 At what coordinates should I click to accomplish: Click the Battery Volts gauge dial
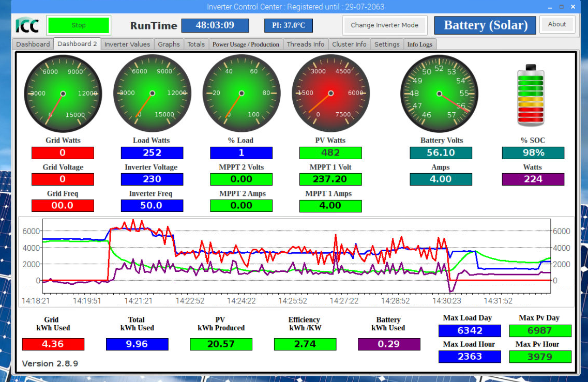(439, 94)
